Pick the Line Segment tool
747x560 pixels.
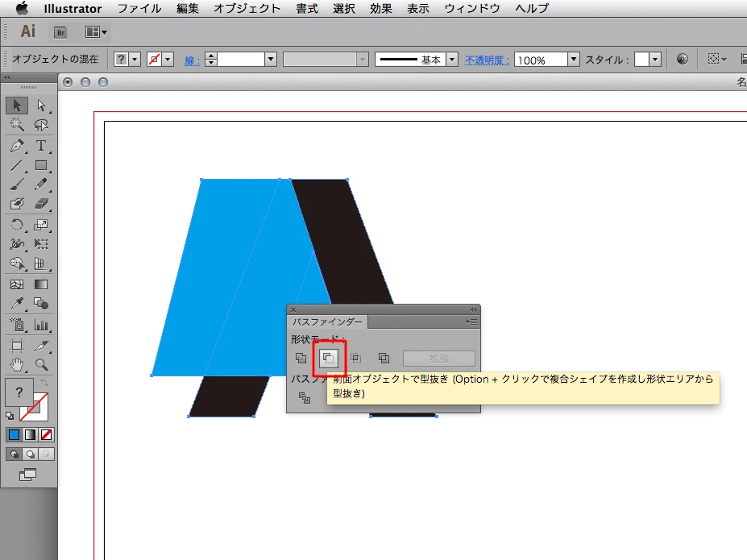tap(17, 165)
